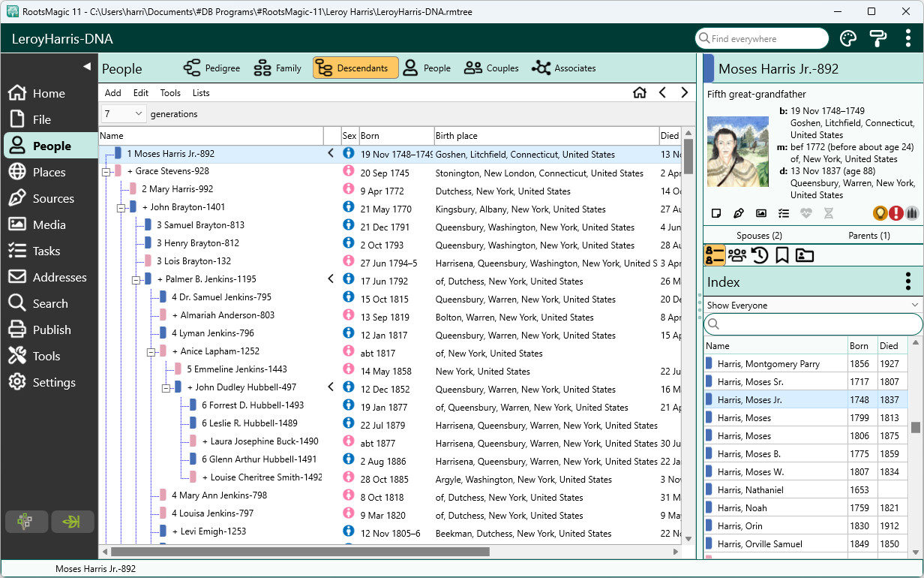
Task: Click the Index search input field
Action: [x=813, y=324]
